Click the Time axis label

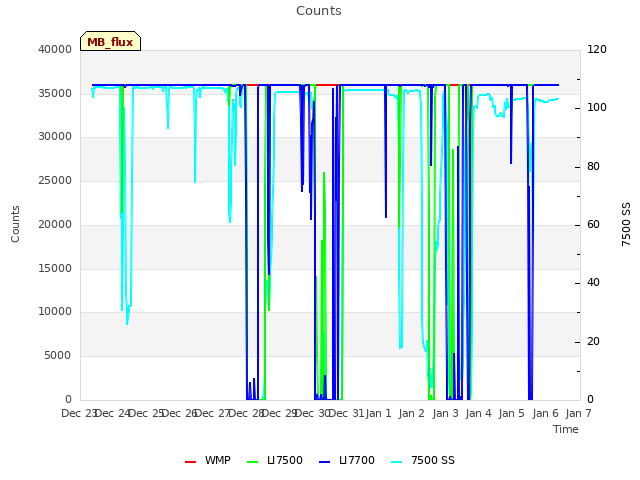point(566,429)
